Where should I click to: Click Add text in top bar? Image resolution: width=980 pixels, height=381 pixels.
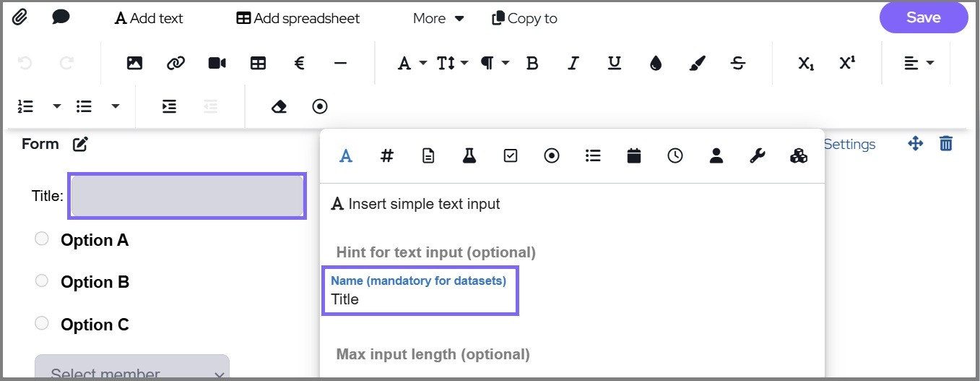149,19
